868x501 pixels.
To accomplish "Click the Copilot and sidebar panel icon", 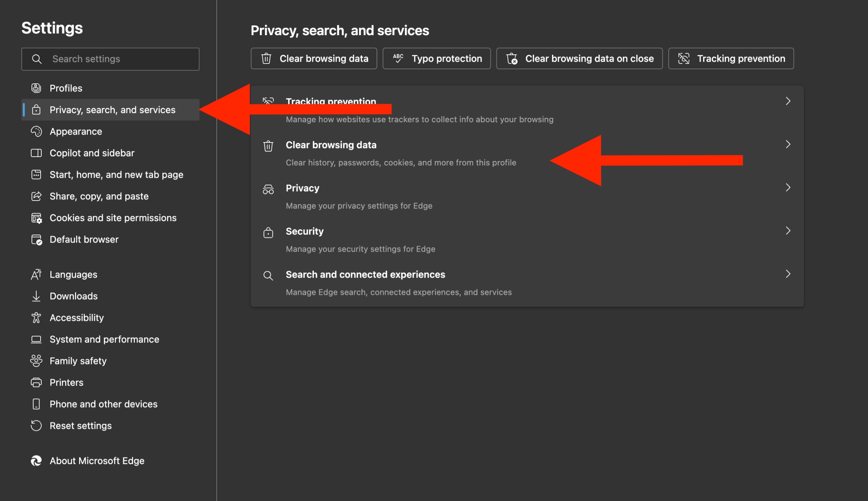I will (x=36, y=153).
